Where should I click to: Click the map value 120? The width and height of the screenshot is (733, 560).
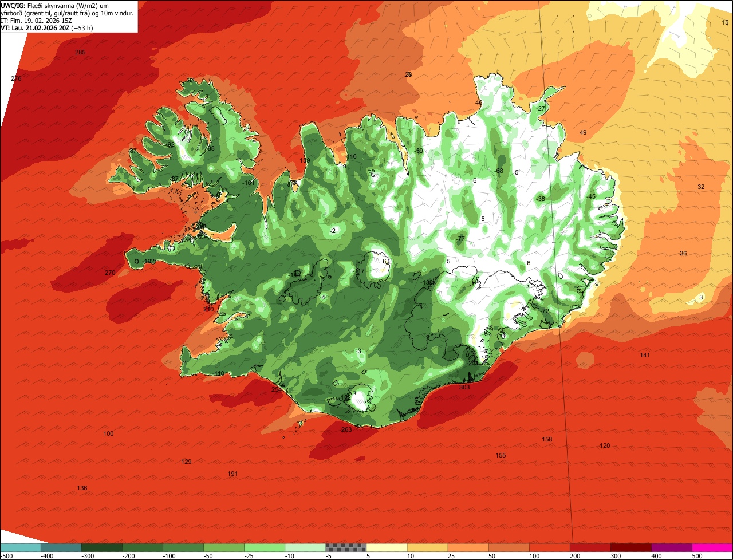click(605, 446)
